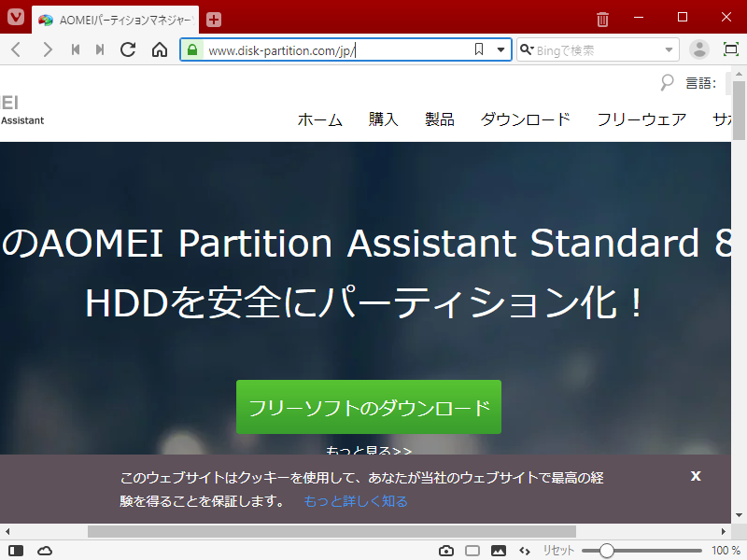Select the AOMEI Partition Manager tab
This screenshot has height=560, width=747.
(115, 20)
